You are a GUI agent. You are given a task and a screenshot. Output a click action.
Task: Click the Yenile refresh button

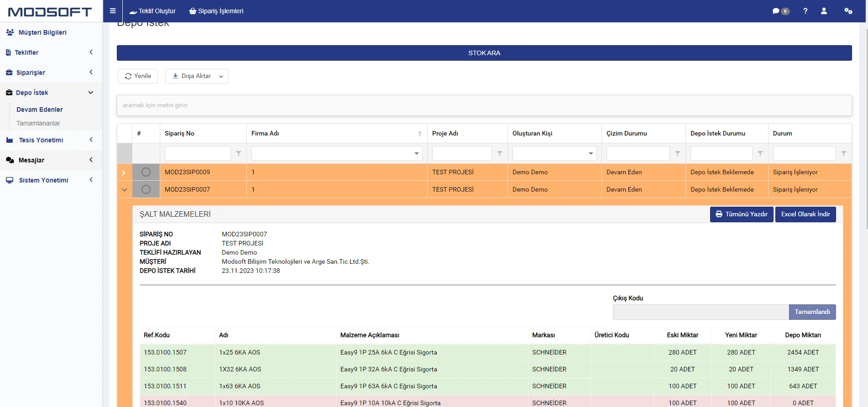[138, 76]
